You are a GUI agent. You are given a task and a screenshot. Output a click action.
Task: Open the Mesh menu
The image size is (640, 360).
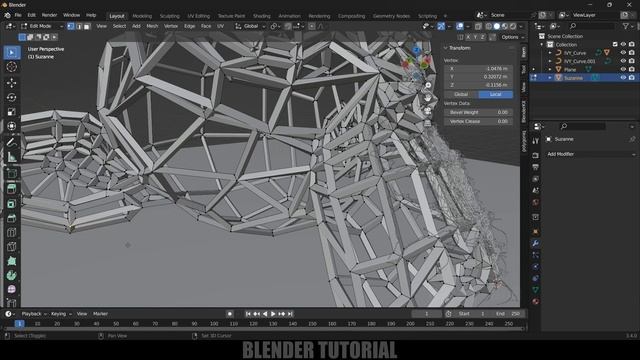point(152,26)
